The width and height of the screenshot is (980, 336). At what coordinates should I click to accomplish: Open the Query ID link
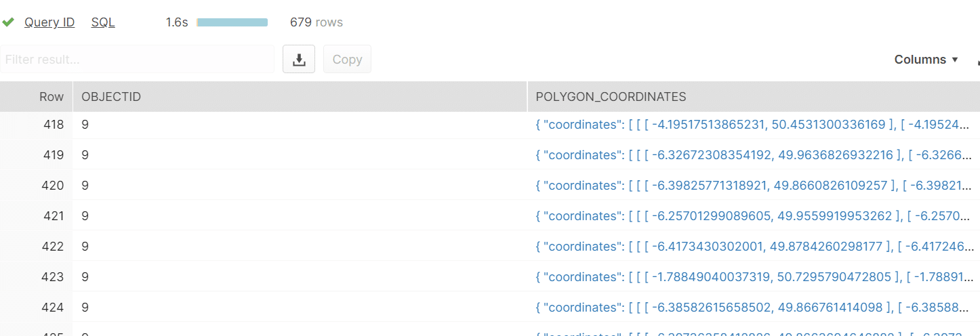click(x=49, y=22)
